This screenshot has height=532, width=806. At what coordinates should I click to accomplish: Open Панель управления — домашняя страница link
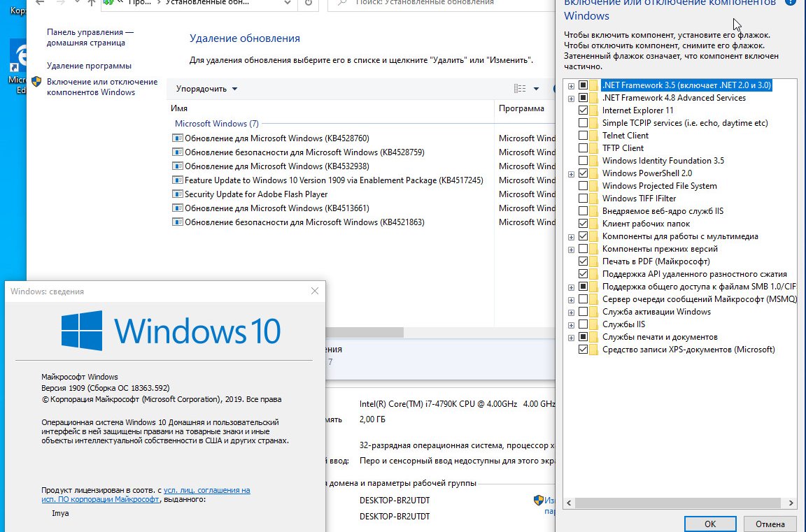click(x=90, y=38)
